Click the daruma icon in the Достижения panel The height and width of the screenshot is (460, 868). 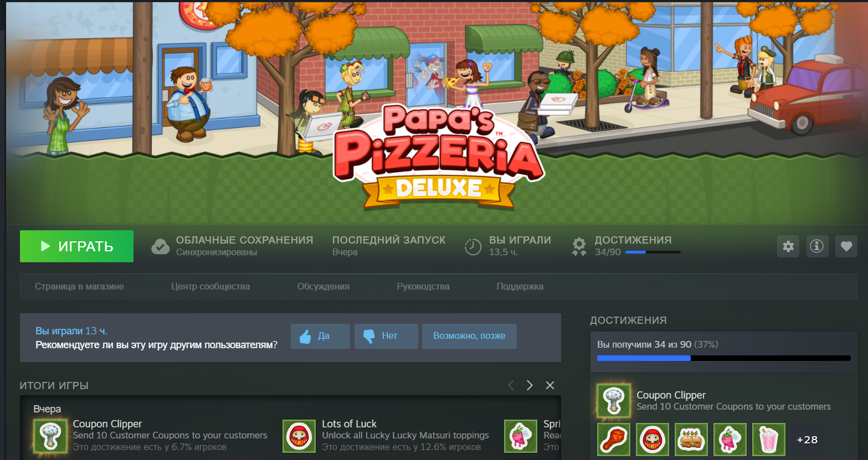coord(653,440)
